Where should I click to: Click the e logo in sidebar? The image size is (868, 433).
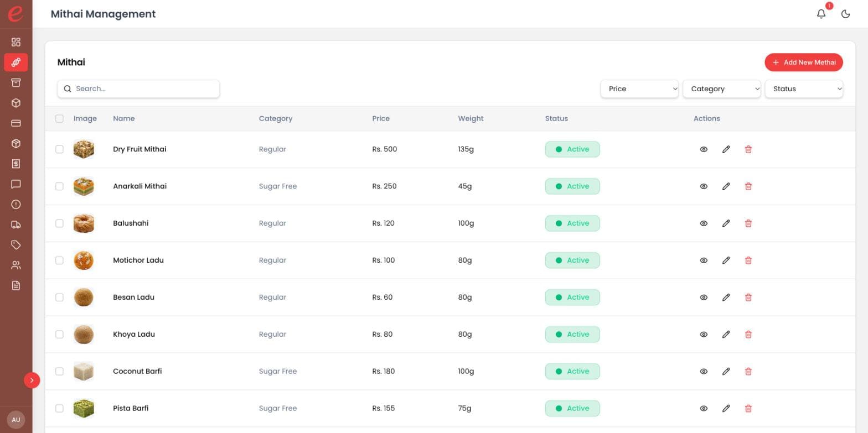[15, 13]
